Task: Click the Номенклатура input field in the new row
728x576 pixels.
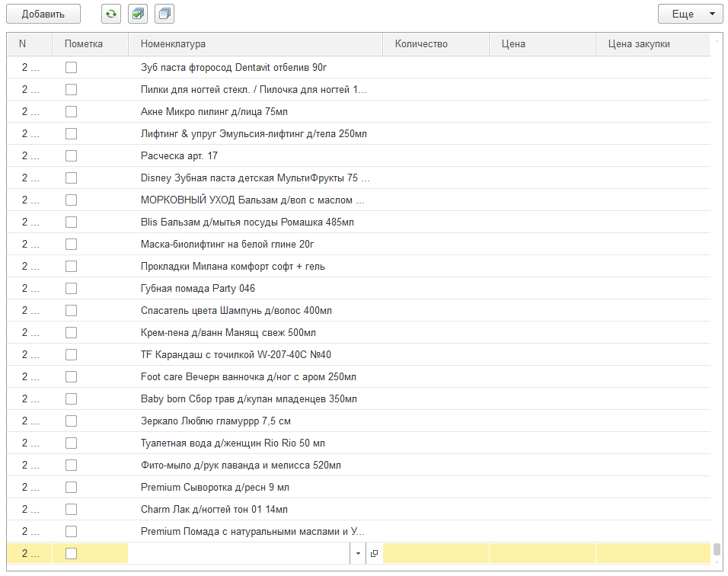Action: (240, 554)
